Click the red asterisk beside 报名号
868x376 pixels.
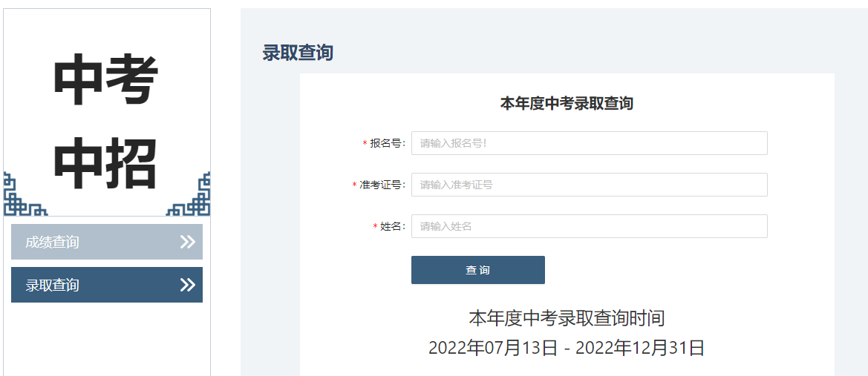(x=365, y=144)
